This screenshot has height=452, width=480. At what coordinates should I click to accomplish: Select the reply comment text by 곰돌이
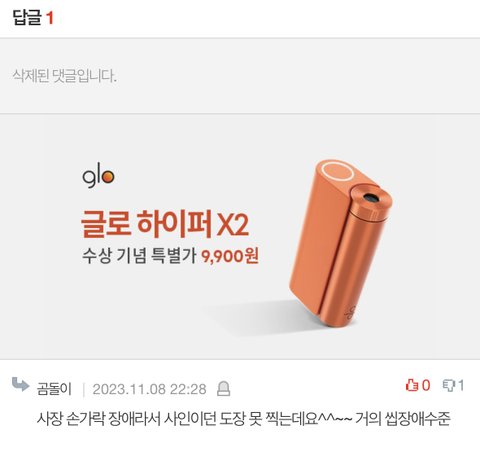244,419
